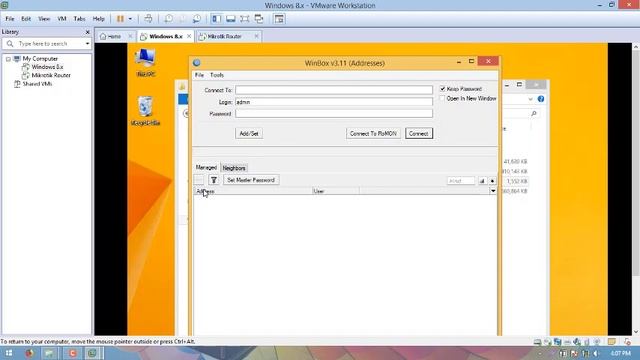Click the Connect To RoMON button
Viewport: 640px width, 360px height.
tap(373, 133)
